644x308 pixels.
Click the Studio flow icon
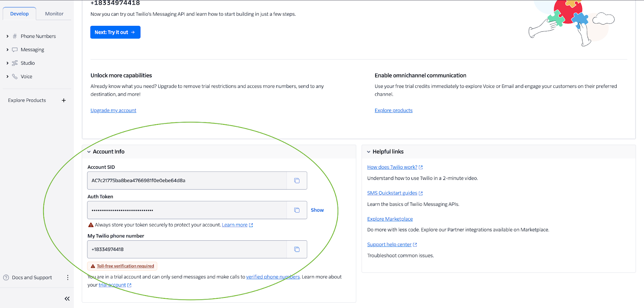coord(15,63)
